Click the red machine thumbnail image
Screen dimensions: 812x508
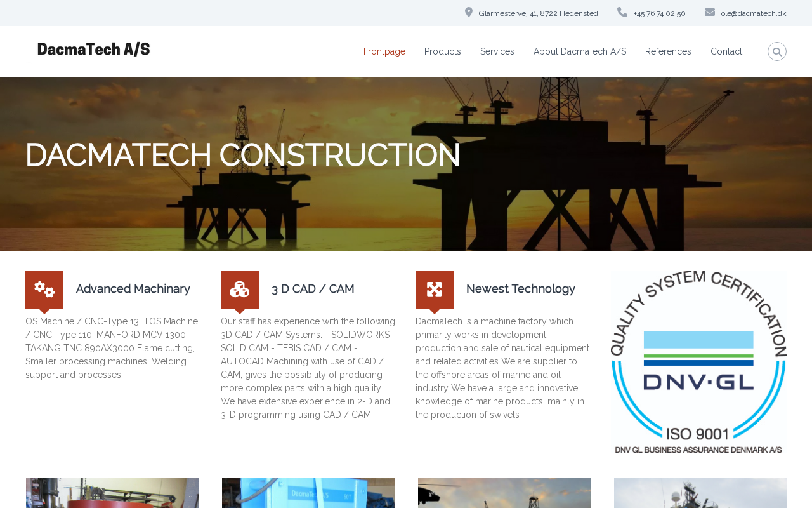pyautogui.click(x=112, y=493)
